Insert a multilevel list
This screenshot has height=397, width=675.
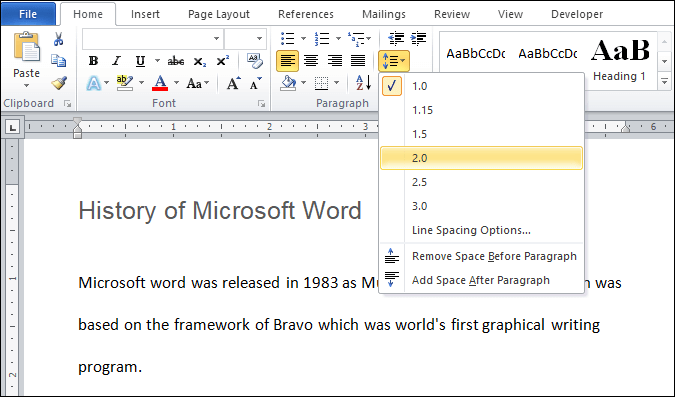coord(356,39)
